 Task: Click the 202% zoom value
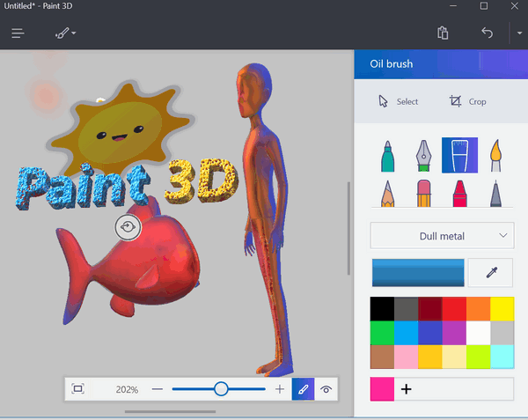[x=127, y=390]
